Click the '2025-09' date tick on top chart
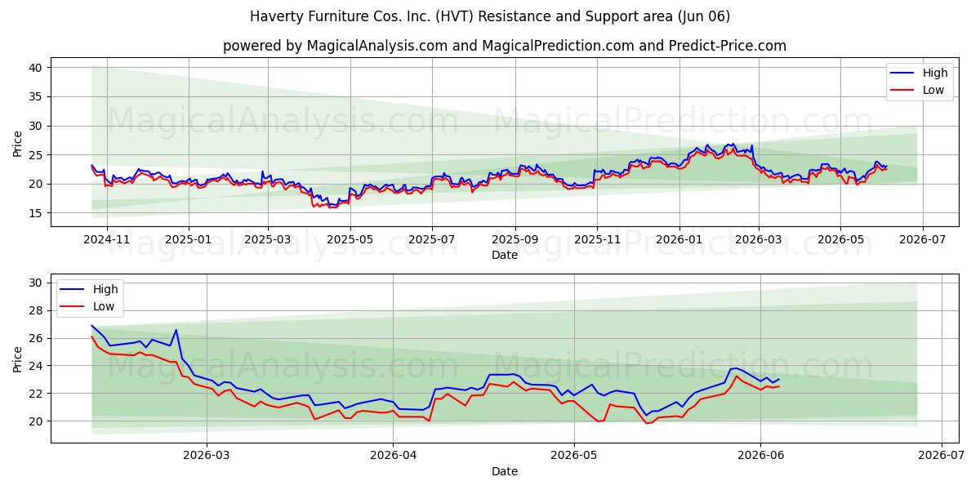 [x=514, y=241]
